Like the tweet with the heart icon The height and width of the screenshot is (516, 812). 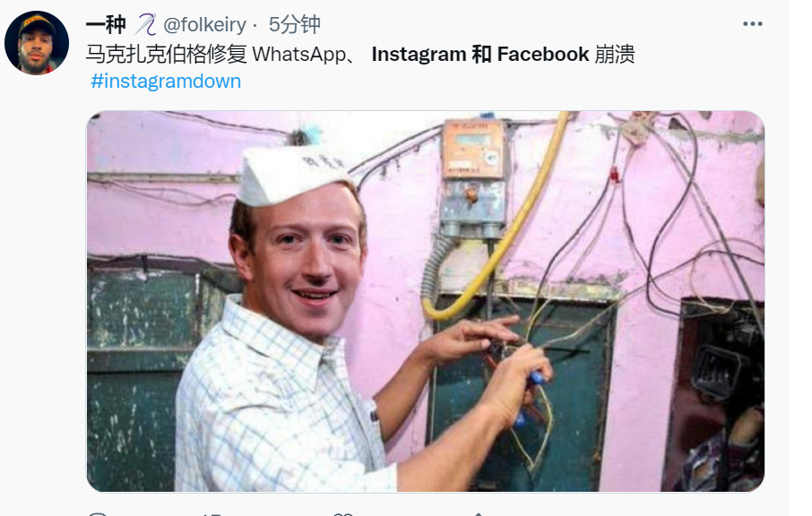343,514
